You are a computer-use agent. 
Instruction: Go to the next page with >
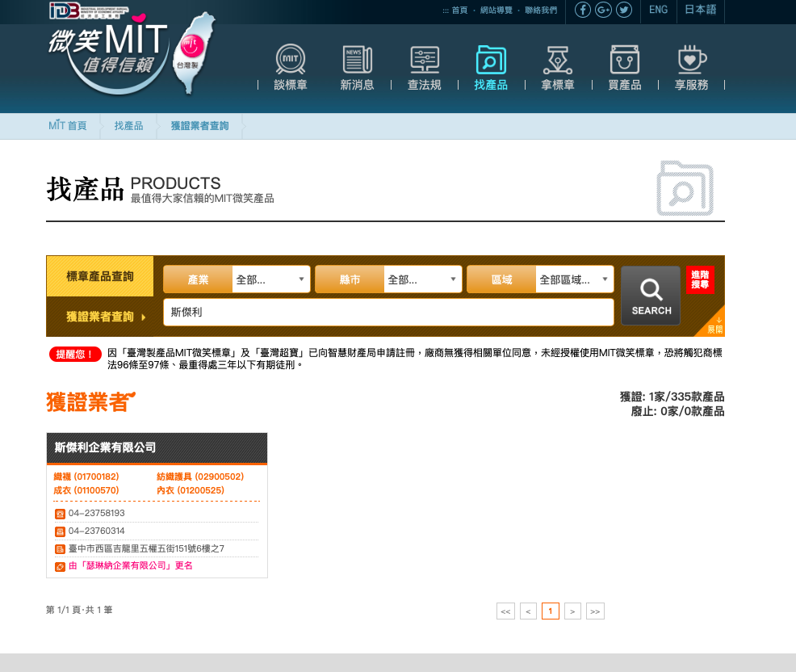[x=572, y=611]
